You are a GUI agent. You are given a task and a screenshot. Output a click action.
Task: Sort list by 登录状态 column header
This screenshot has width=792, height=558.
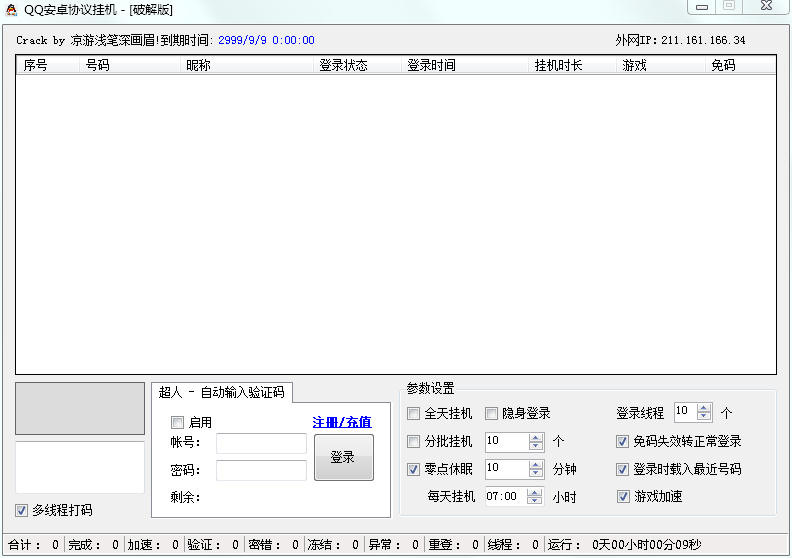343,65
